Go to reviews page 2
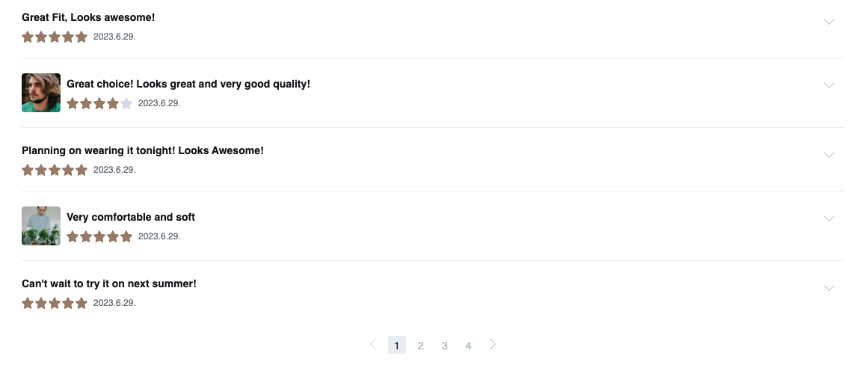 coord(421,346)
